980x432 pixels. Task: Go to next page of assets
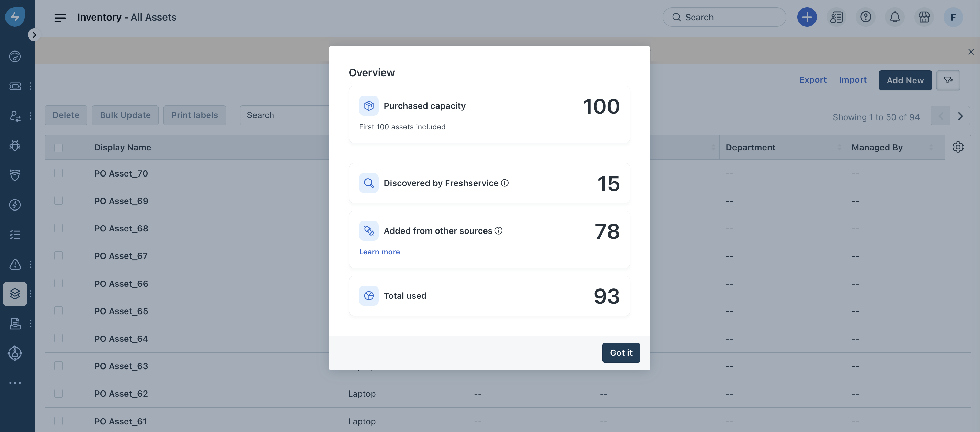(x=960, y=116)
